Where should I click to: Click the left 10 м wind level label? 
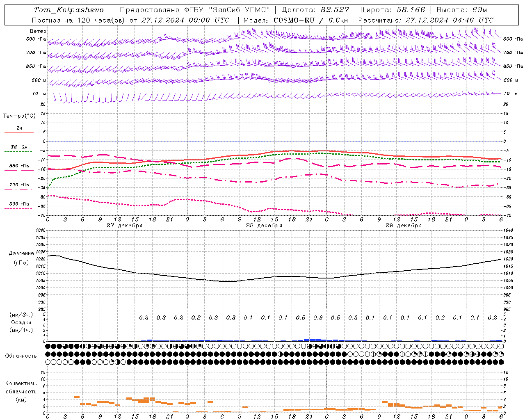pyautogui.click(x=39, y=94)
